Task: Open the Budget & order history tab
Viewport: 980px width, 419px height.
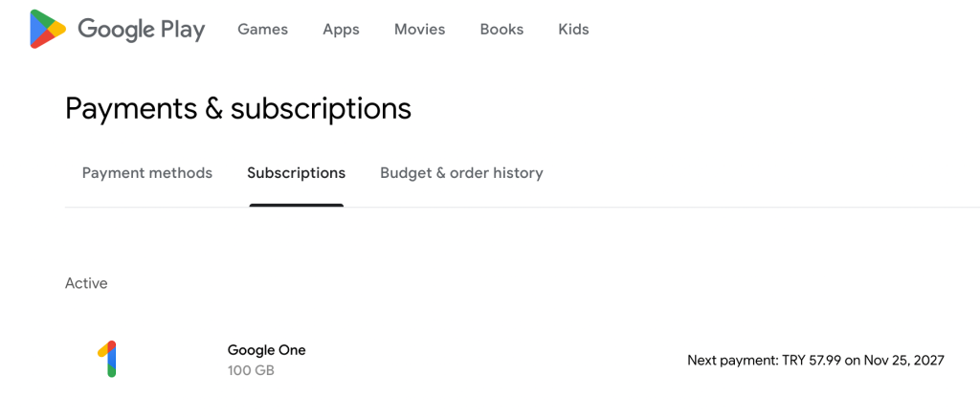Action: tap(461, 173)
